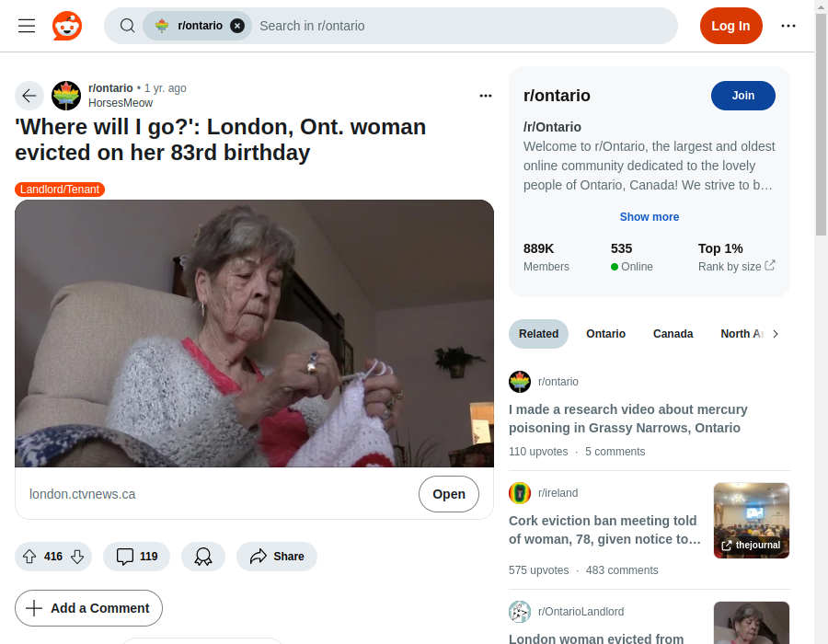Open the header more options menu

coord(788,26)
